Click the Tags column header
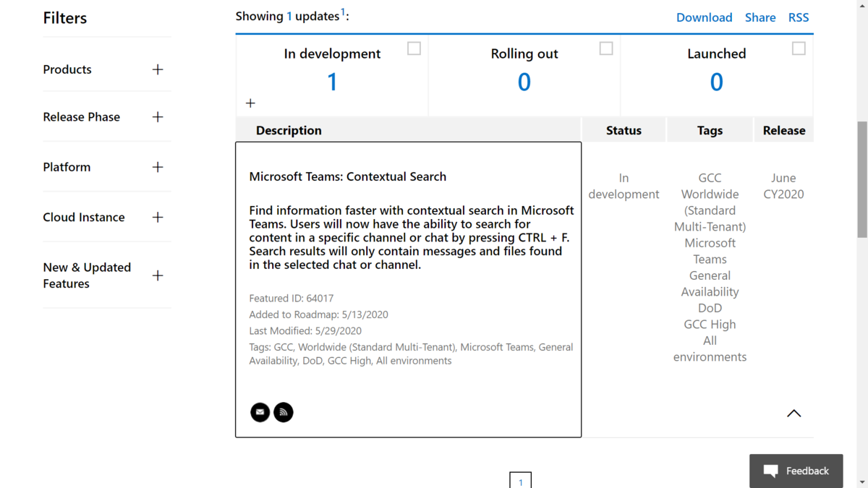The height and width of the screenshot is (488, 868). (710, 130)
